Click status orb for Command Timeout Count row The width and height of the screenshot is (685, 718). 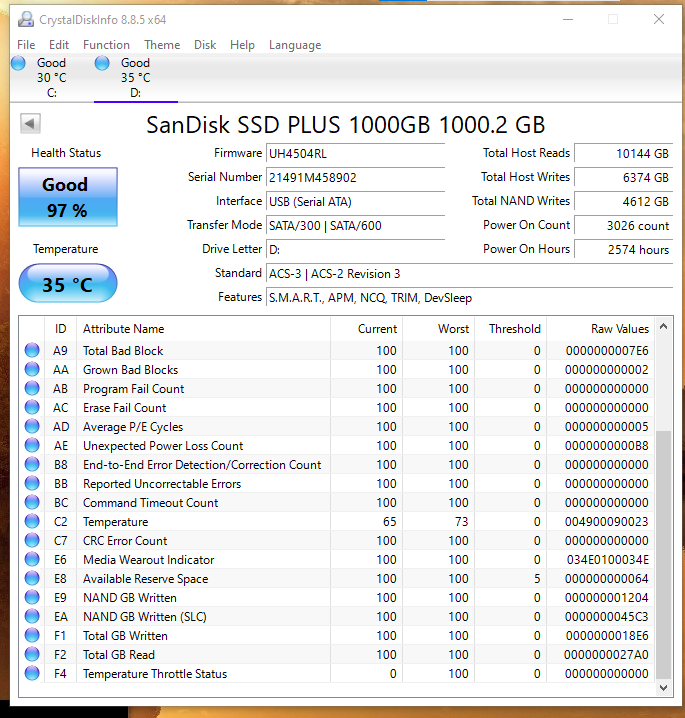(32, 502)
